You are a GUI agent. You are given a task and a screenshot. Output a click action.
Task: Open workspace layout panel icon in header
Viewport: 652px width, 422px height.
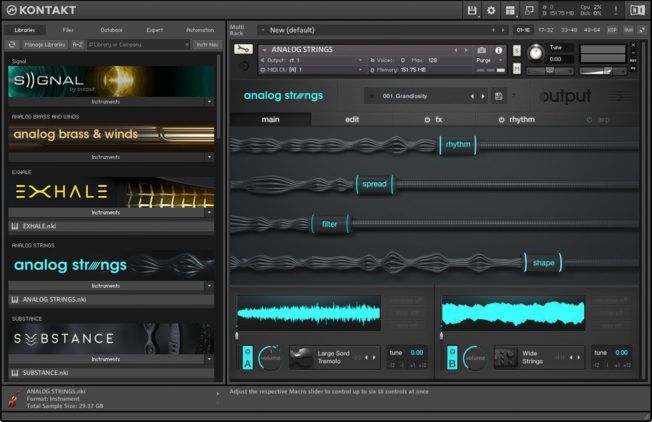[x=510, y=10]
